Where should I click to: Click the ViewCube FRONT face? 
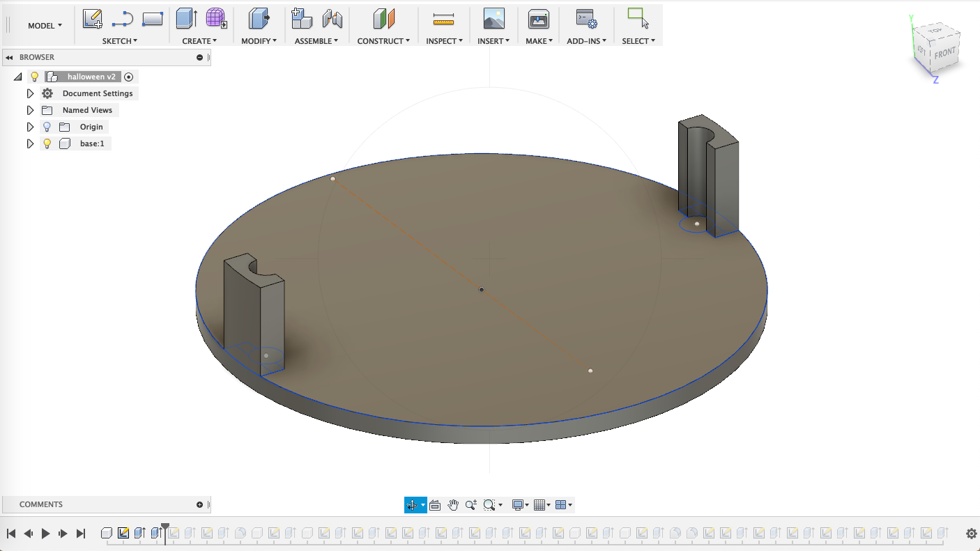[x=947, y=52]
